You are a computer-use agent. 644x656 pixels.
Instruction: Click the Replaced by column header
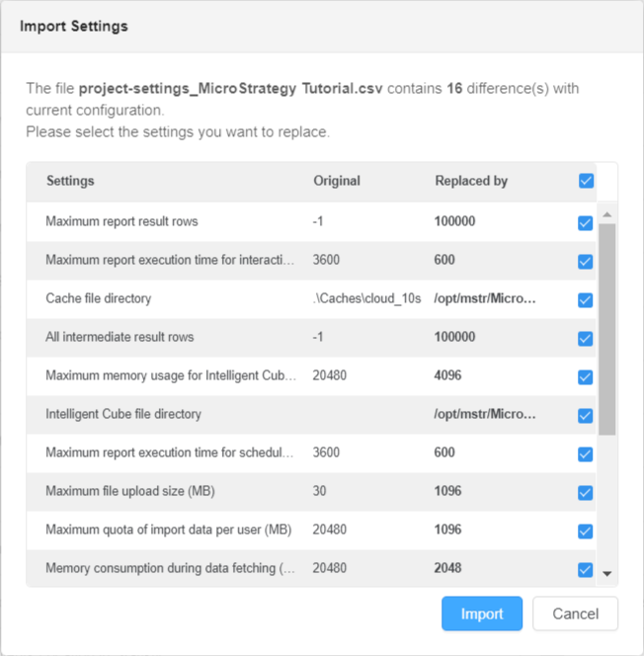tap(471, 182)
